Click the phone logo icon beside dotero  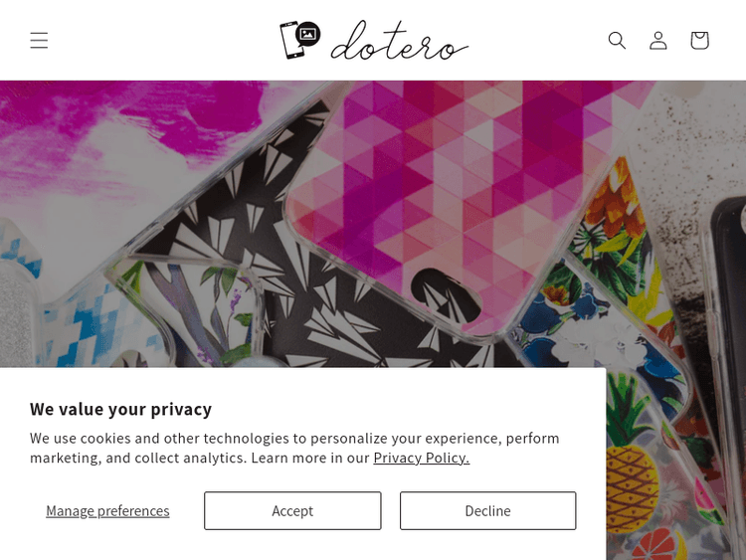(299, 39)
